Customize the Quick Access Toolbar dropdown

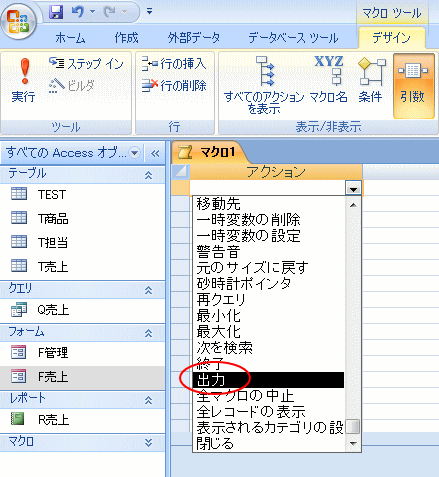click(x=149, y=12)
